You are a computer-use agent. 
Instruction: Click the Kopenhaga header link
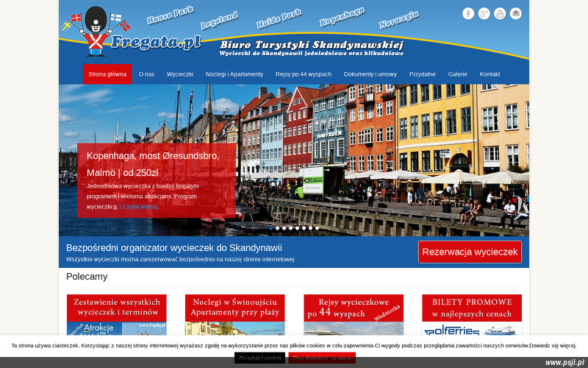point(342,17)
